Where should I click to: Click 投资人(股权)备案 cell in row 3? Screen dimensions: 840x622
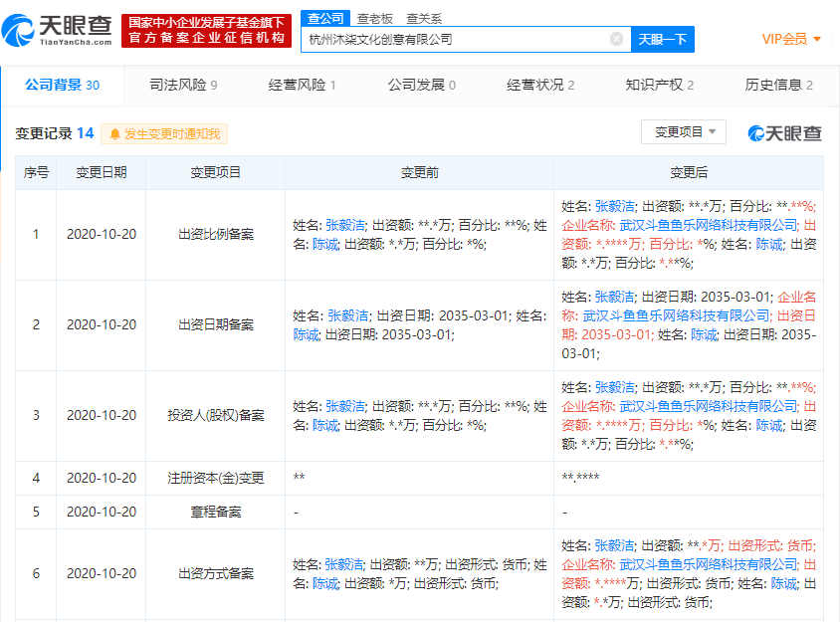coord(215,415)
